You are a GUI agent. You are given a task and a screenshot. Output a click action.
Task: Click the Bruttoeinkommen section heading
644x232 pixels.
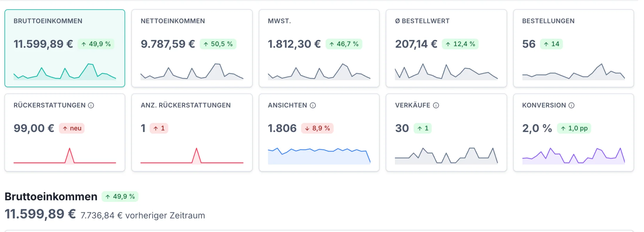click(x=51, y=197)
